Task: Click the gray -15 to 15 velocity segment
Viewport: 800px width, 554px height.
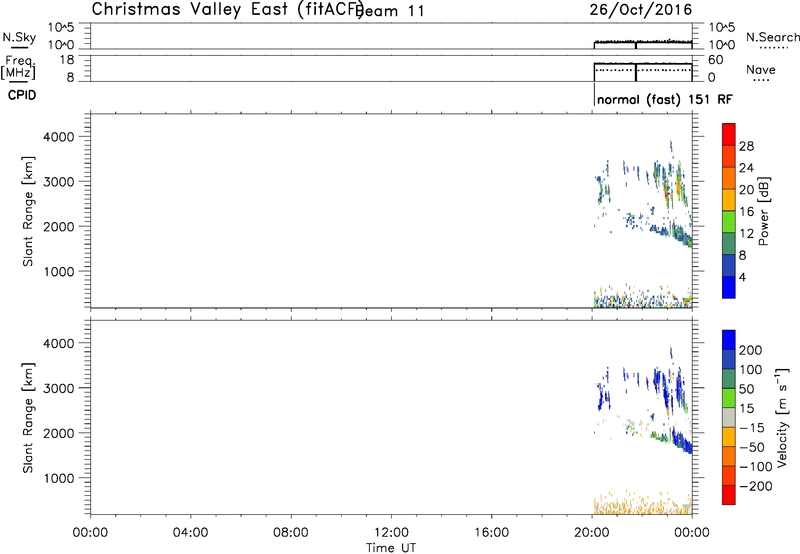Action: coord(729,417)
